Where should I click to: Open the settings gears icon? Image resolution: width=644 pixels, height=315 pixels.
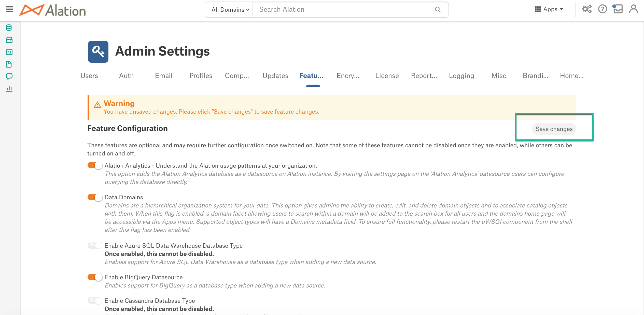pyautogui.click(x=587, y=9)
